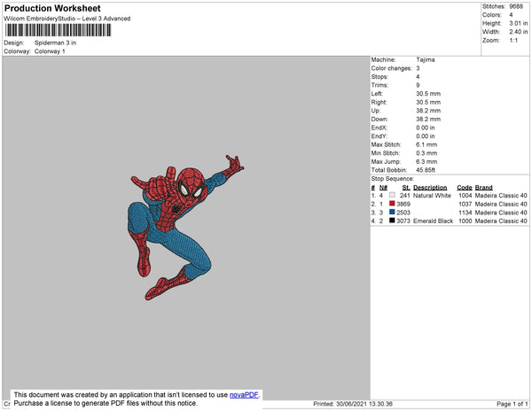Click the stitch count 3073
Screen dimensions: 532x411
pyautogui.click(x=403, y=221)
